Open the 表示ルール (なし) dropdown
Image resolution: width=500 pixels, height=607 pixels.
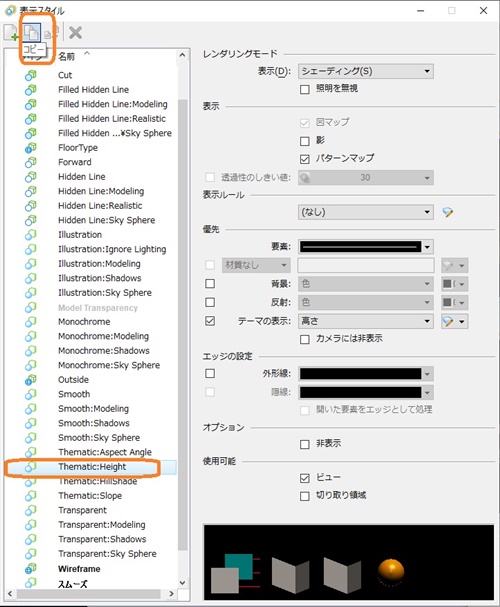tap(366, 212)
